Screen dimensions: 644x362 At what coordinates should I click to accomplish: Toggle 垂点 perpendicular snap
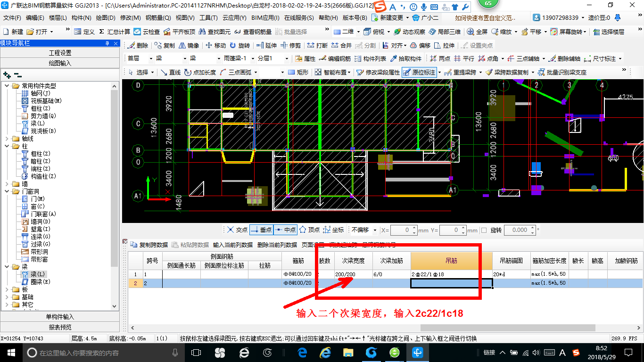click(x=261, y=230)
